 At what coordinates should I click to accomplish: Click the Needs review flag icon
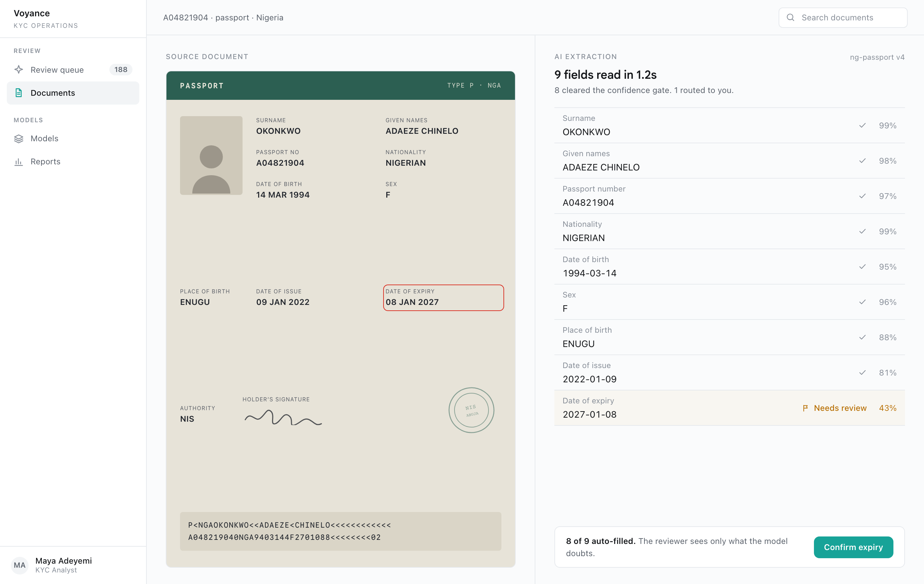(x=805, y=408)
